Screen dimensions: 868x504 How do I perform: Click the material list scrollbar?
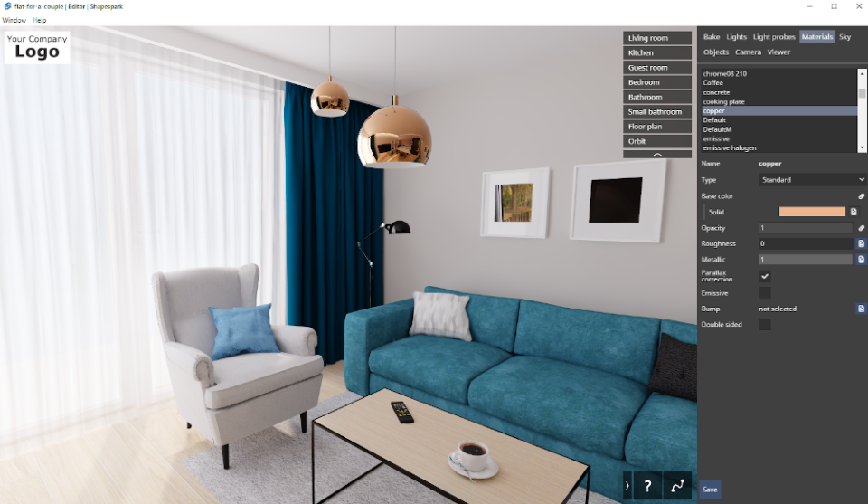tap(862, 92)
